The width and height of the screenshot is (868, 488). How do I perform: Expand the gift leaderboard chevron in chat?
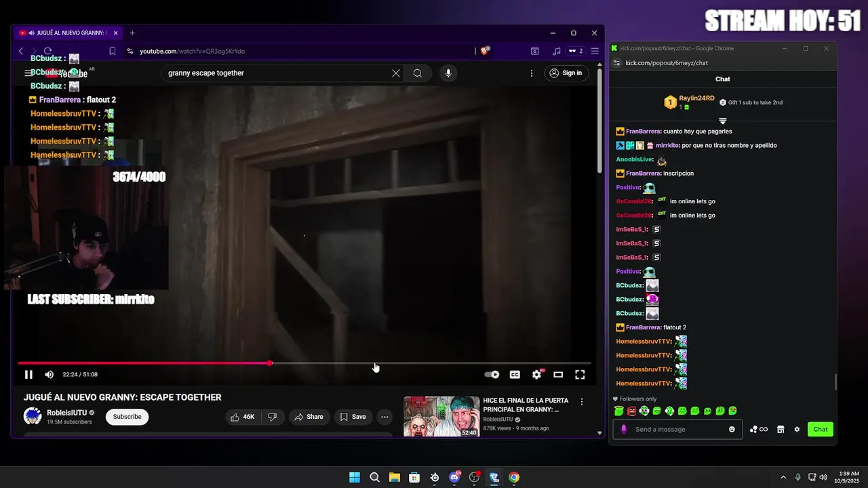723,121
